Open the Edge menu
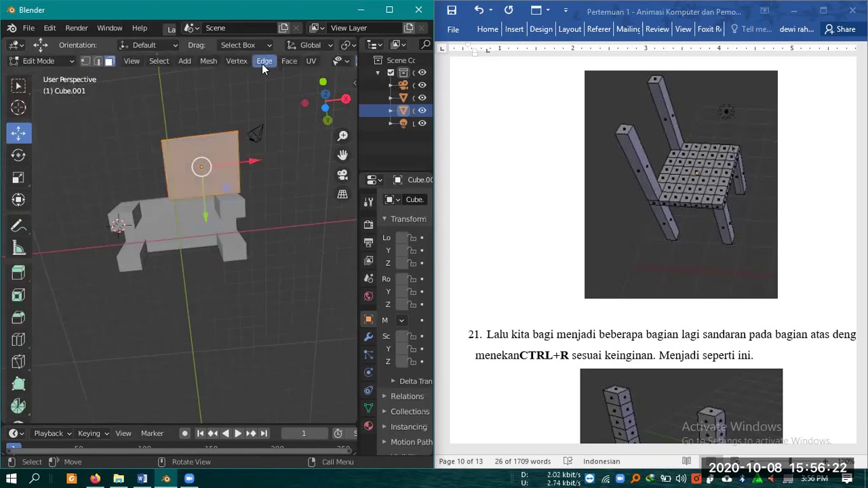The image size is (868, 488). coord(264,61)
